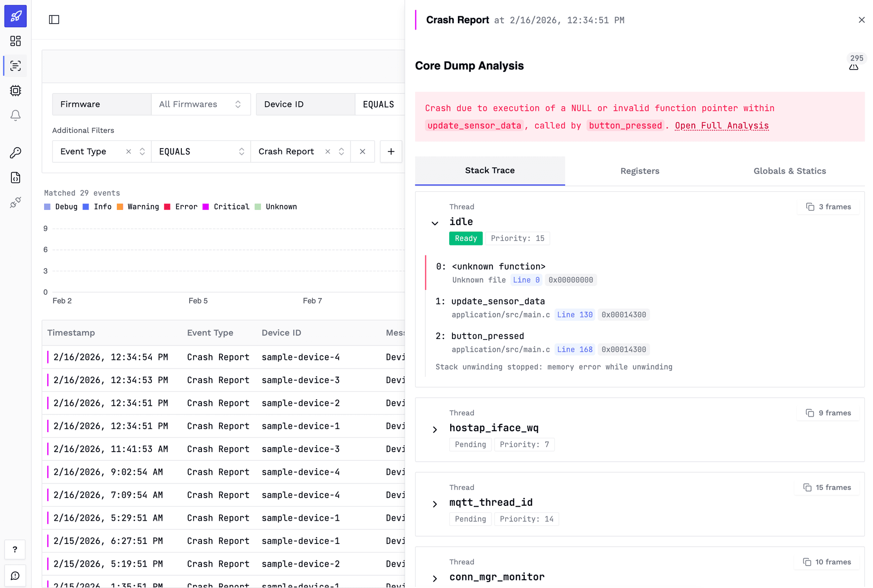Viewport: 873px width, 588px height.
Task: Open the alerts bell icon
Action: (x=15, y=115)
